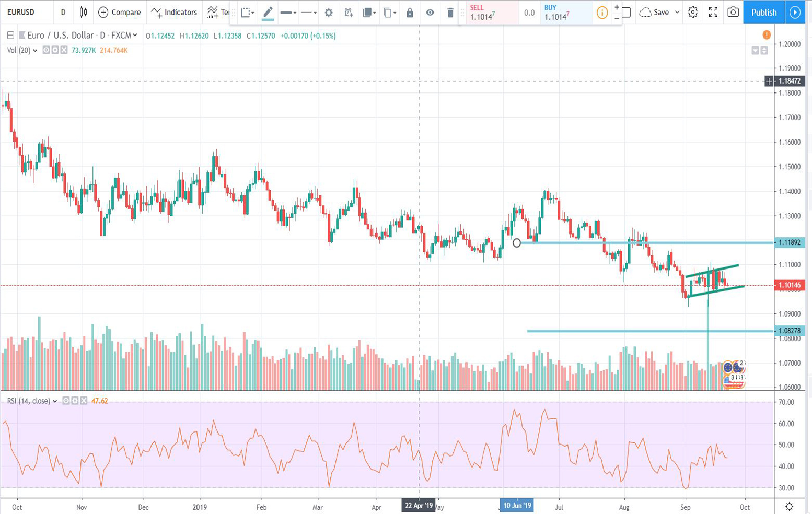Open the line thickness dropdown
Image resolution: width=812 pixels, height=514 pixels.
click(288, 13)
